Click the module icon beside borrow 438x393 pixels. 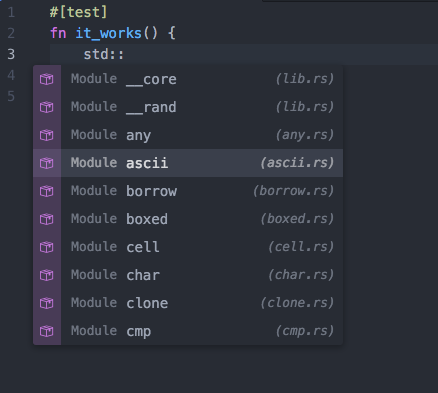pos(47,191)
